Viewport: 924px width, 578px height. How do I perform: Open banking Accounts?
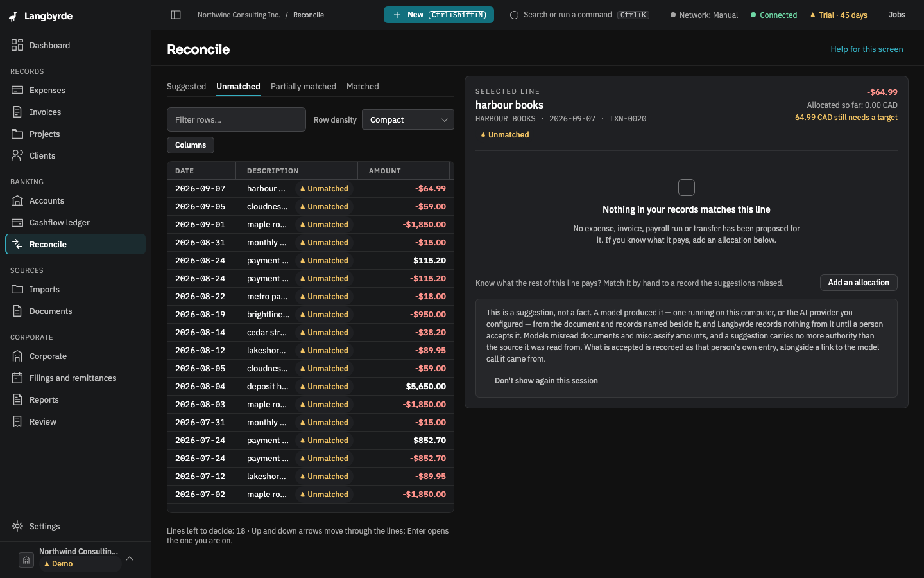click(x=76, y=201)
